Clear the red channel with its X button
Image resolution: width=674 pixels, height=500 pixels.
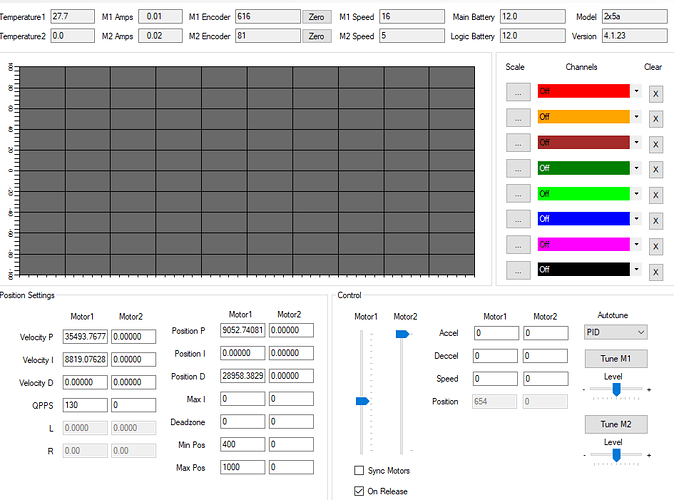[655, 93]
